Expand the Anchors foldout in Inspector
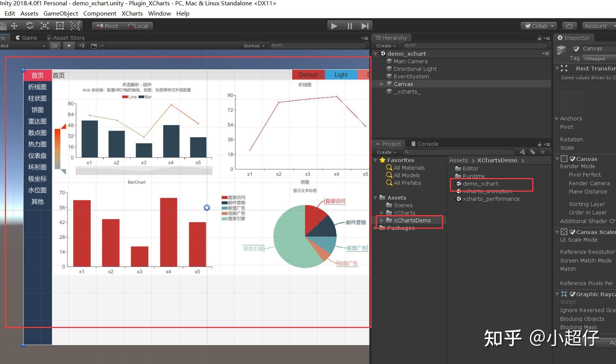The image size is (616, 364). click(x=557, y=119)
